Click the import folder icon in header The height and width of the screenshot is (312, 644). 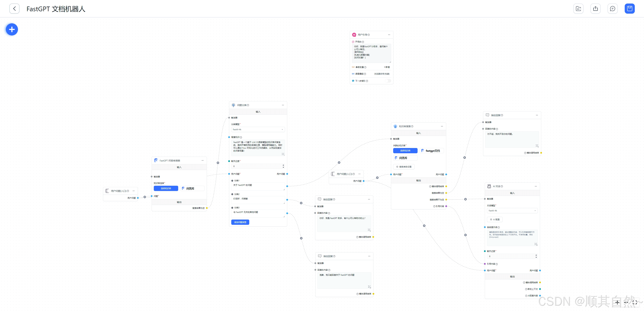click(x=578, y=9)
